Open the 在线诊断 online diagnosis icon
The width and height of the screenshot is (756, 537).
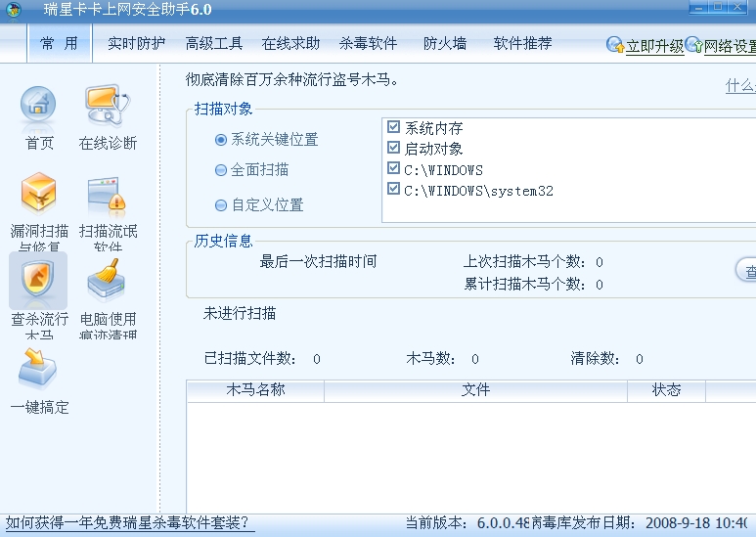[107, 106]
